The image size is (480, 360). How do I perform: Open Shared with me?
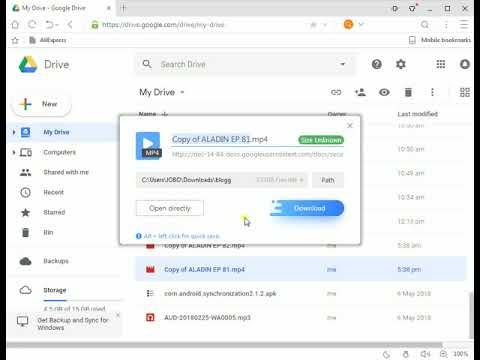(66, 172)
